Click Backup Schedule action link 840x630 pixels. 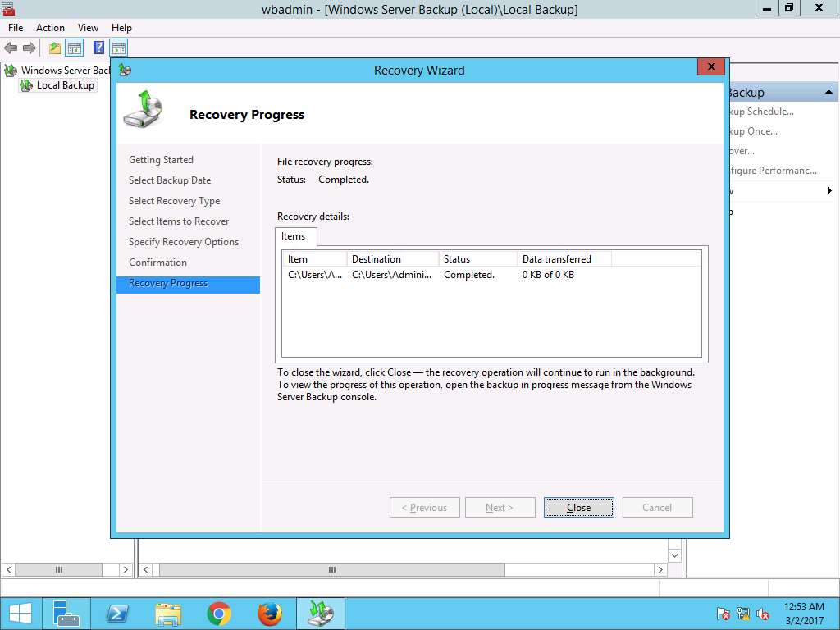(x=761, y=112)
